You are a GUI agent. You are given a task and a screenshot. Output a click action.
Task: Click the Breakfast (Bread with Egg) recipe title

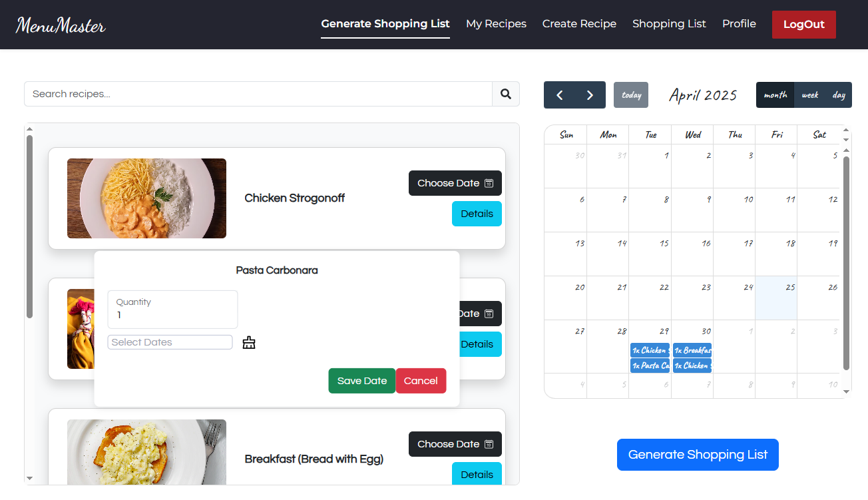point(314,459)
